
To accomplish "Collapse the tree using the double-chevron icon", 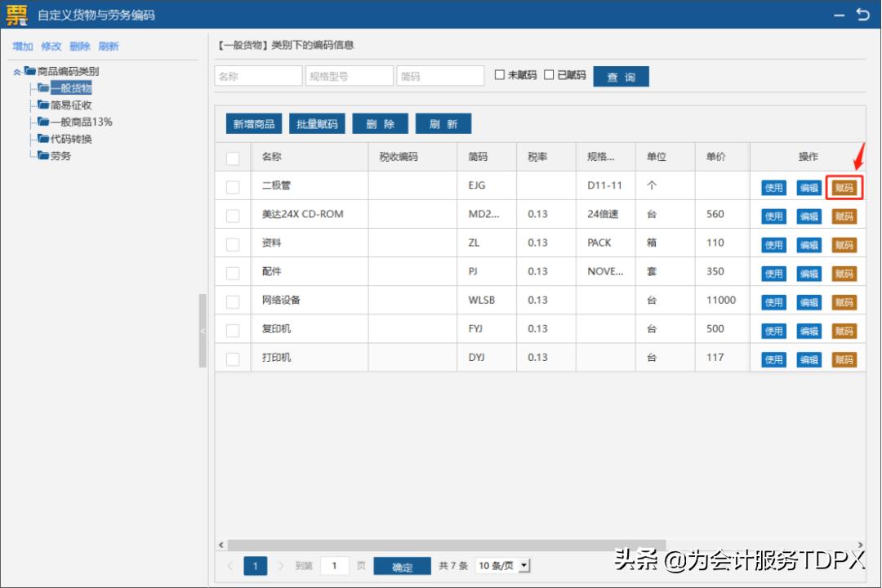I will point(18,70).
